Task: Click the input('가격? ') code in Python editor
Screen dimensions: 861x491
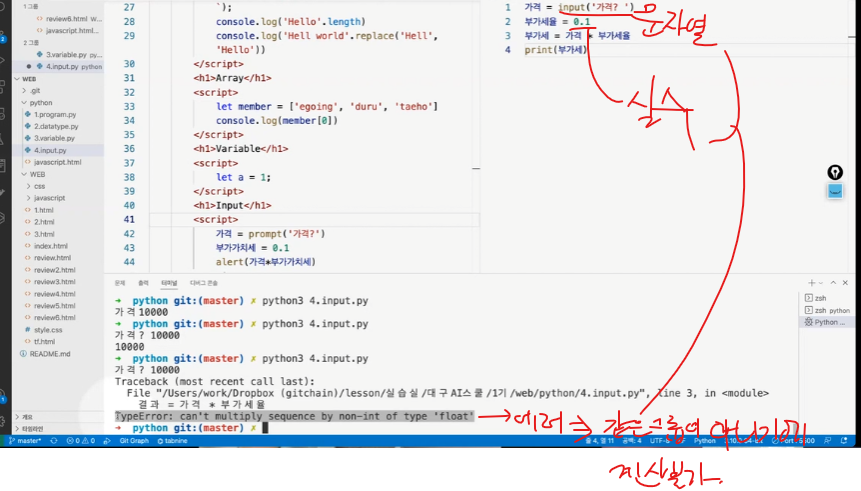Action: (x=596, y=7)
